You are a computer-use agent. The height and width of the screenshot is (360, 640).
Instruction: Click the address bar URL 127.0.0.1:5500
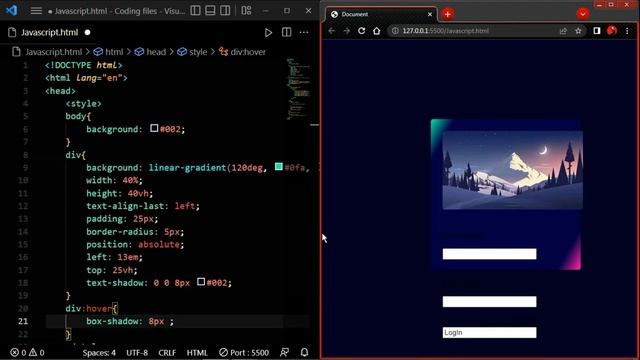pos(445,31)
